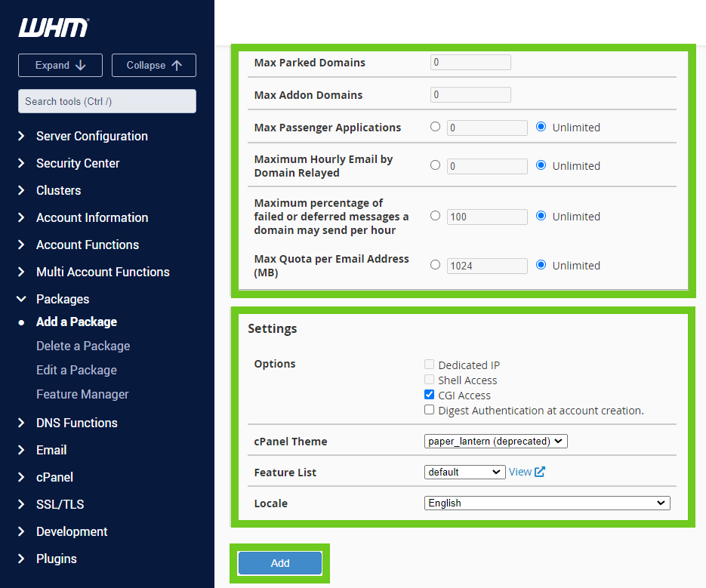Click the Expand all down-arrow button
Image resolution: width=706 pixels, height=588 pixels.
click(x=60, y=66)
